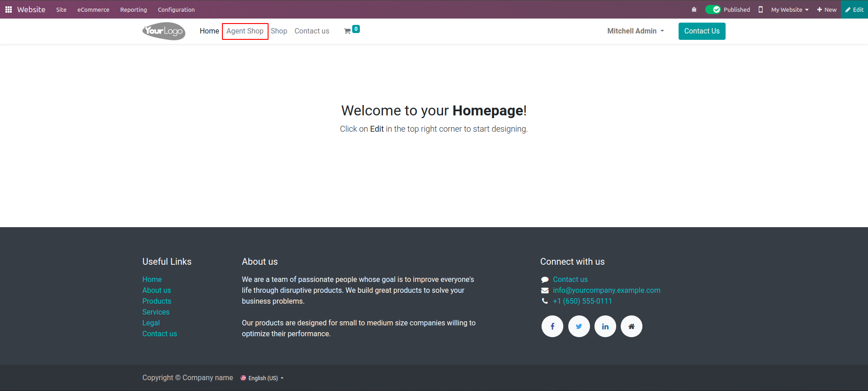
Task: Open mobile preview phone icon
Action: [760, 10]
